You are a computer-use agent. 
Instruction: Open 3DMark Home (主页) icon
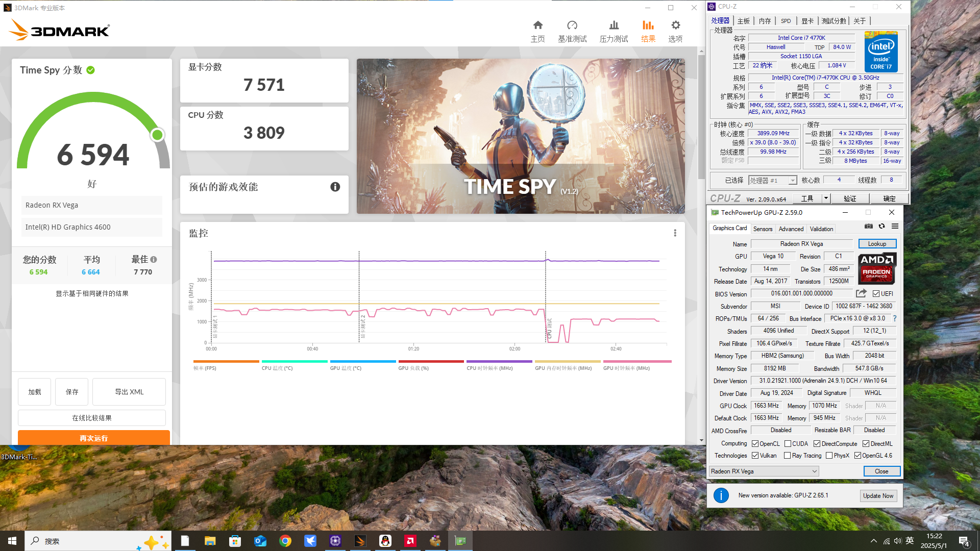(x=537, y=26)
